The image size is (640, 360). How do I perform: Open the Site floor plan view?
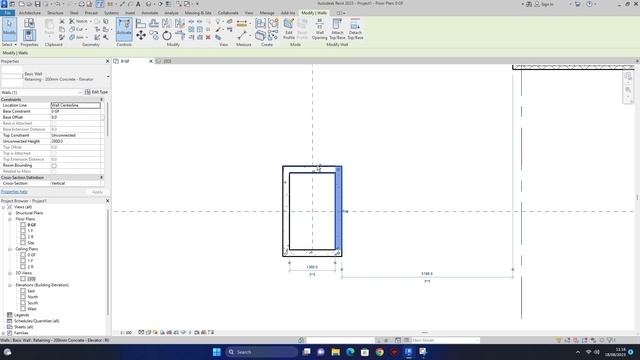(31, 242)
